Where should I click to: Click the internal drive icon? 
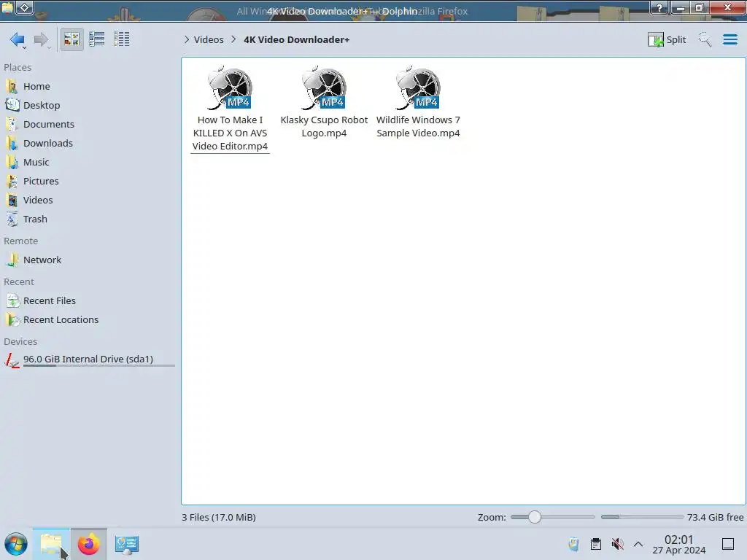coord(12,360)
